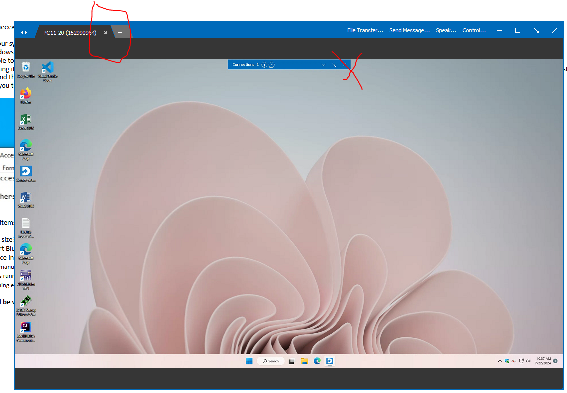This screenshot has width=567, height=393.
Task: Open the Speak option in the toolbar
Action: (446, 30)
